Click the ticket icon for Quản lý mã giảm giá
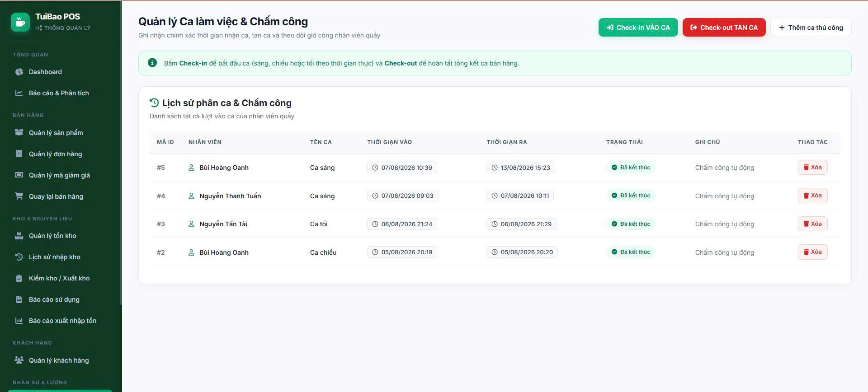 point(19,175)
